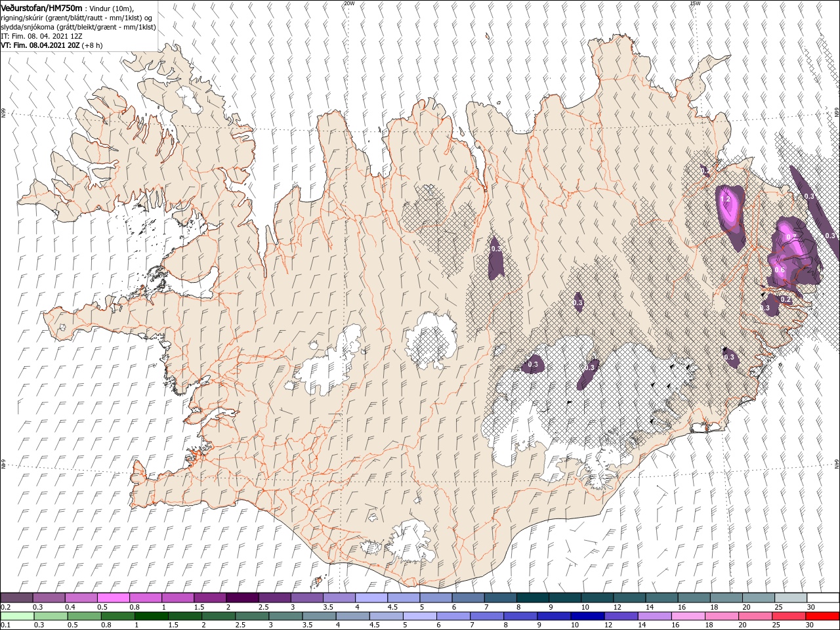Viewport: 840px width, 630px height.
Task: Click the '1.2' snowfall value label on the map
Action: pyautogui.click(x=725, y=199)
